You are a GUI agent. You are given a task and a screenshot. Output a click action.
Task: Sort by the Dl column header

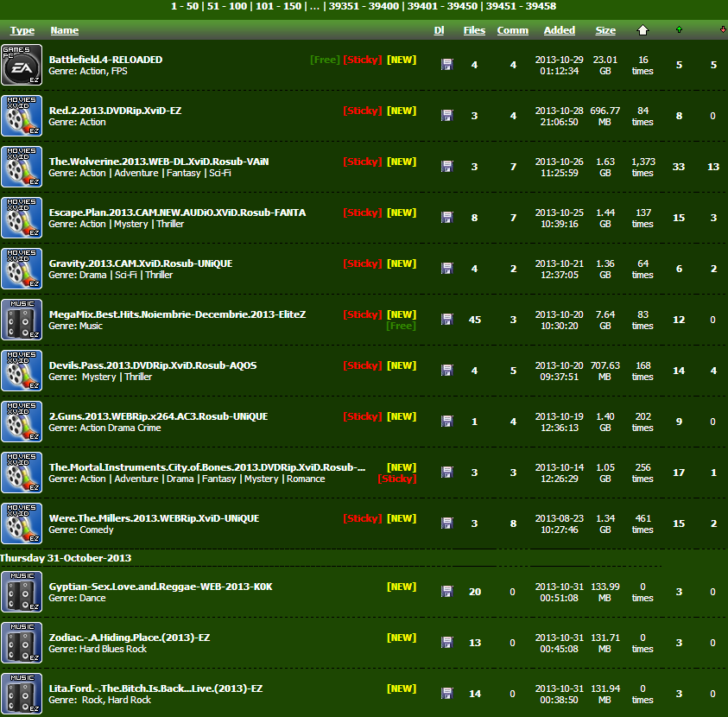coord(440,30)
